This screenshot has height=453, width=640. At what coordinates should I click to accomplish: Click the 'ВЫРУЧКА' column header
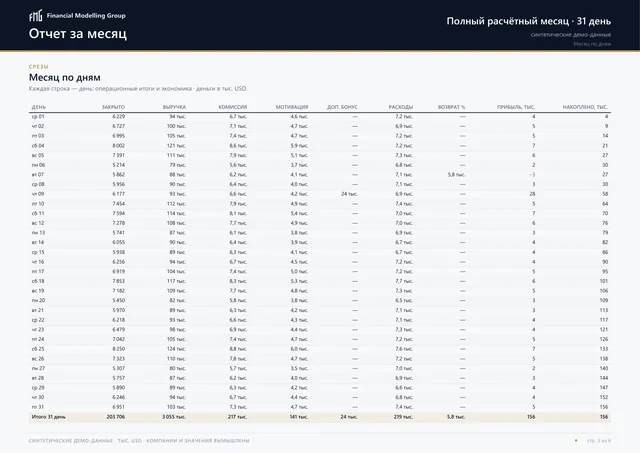point(174,107)
